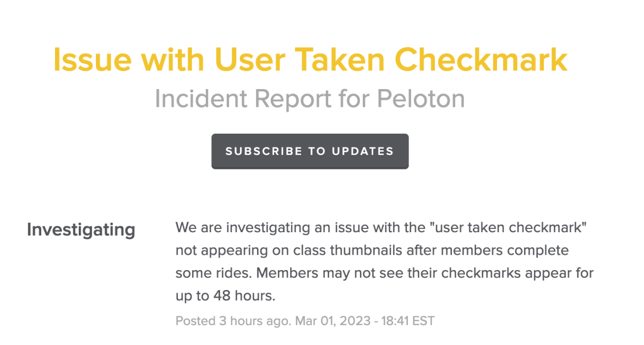This screenshot has width=644, height=345.
Task: Select the "48 hours" text in the update
Action: click(244, 295)
